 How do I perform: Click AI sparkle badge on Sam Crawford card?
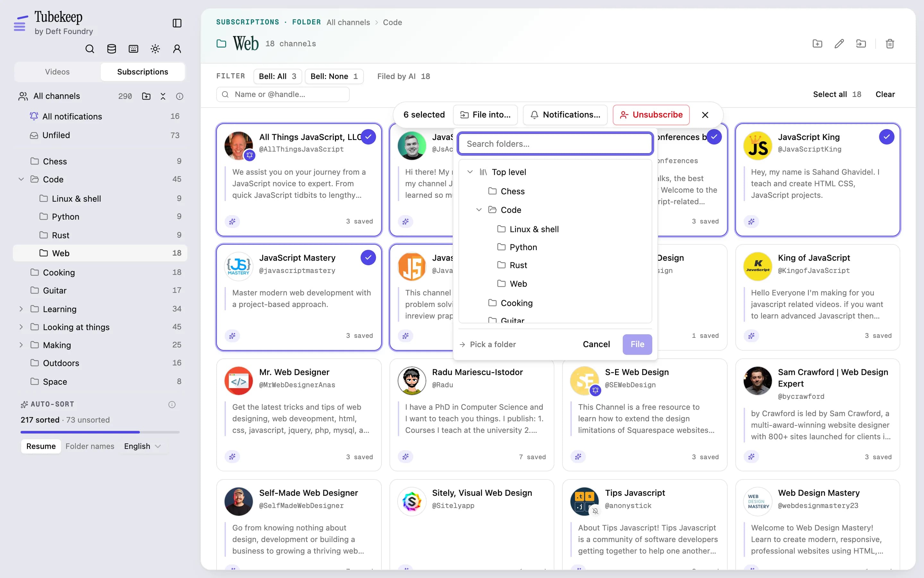point(751,456)
